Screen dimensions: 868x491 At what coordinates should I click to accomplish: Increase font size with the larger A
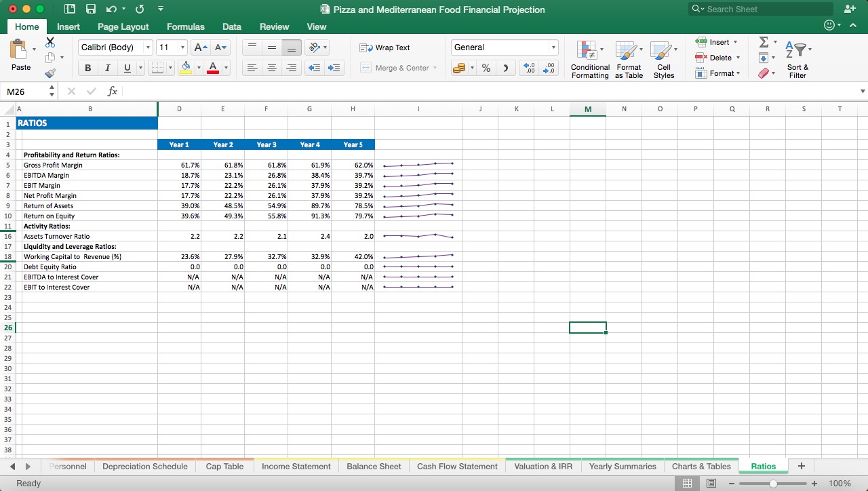(200, 47)
